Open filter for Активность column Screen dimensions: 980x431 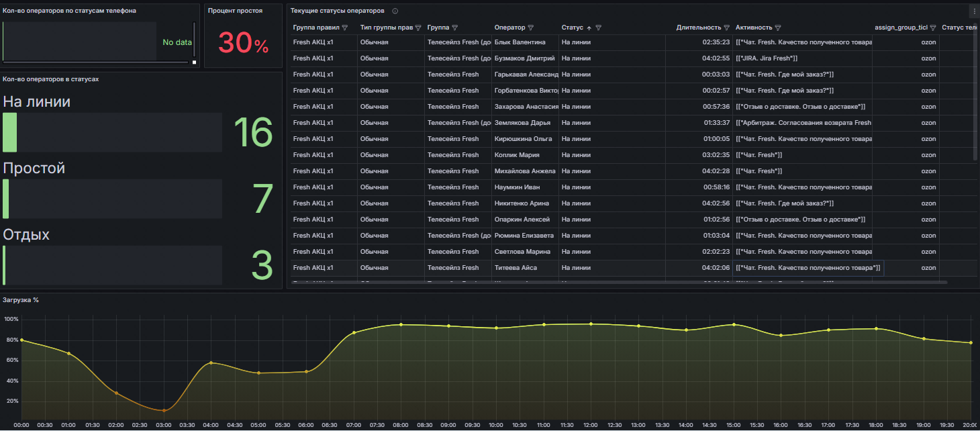pos(778,28)
